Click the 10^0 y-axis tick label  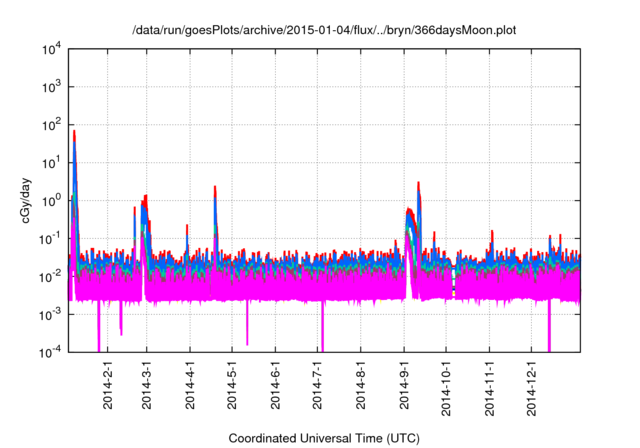point(52,200)
